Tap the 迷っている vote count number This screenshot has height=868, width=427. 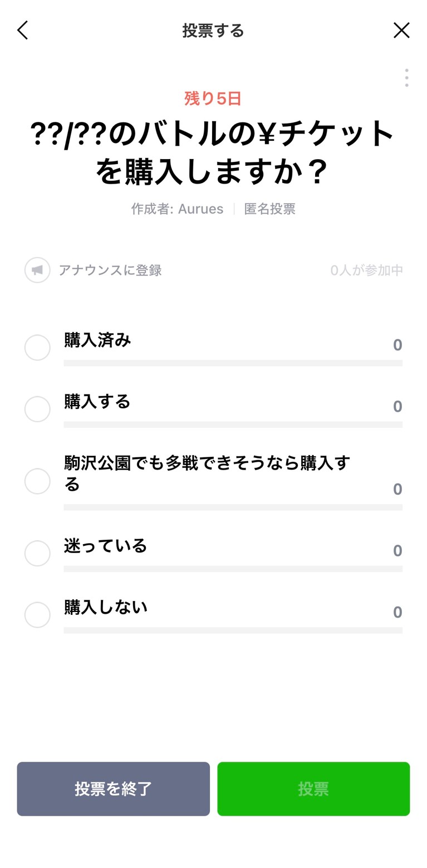coord(397,551)
